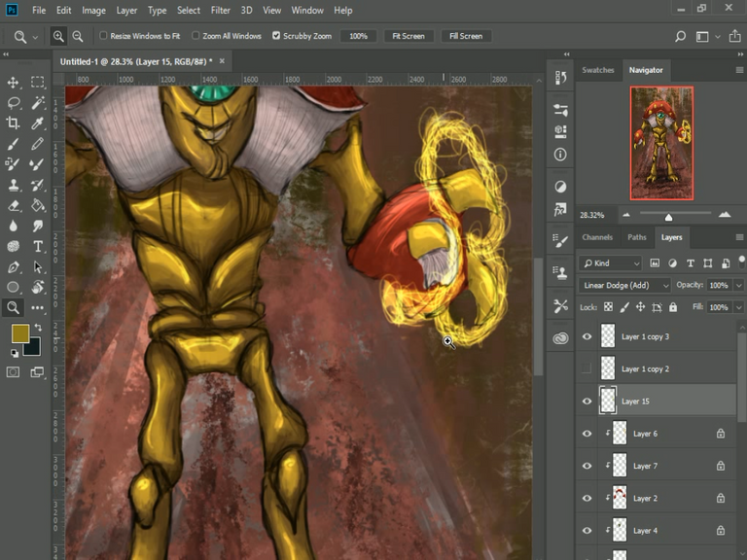Image resolution: width=747 pixels, height=560 pixels.
Task: Open the Info panel icon
Action: pyautogui.click(x=560, y=155)
